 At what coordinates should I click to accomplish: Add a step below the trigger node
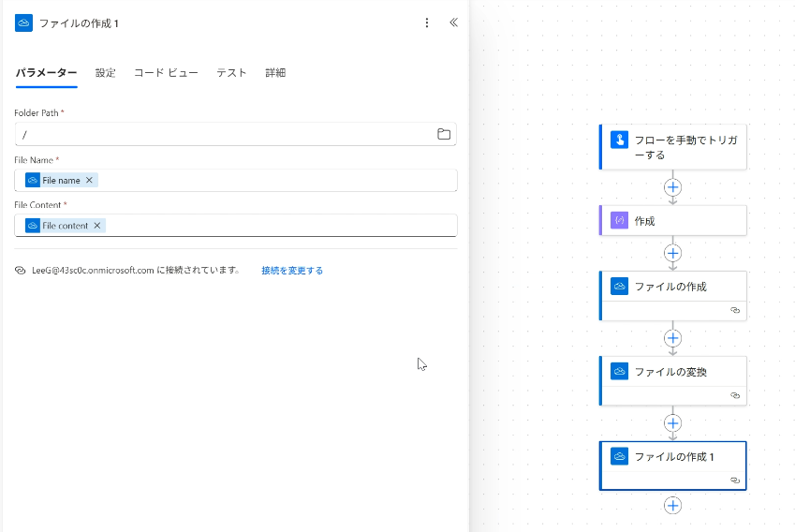(672, 187)
